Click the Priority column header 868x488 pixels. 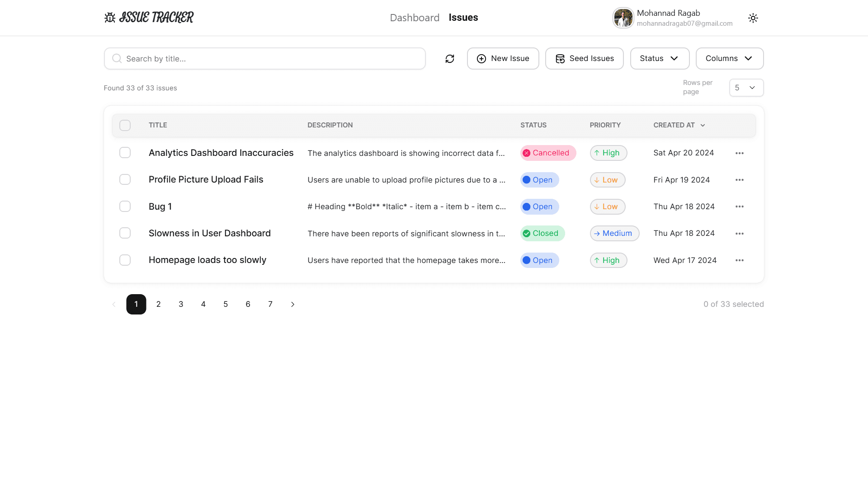point(605,125)
